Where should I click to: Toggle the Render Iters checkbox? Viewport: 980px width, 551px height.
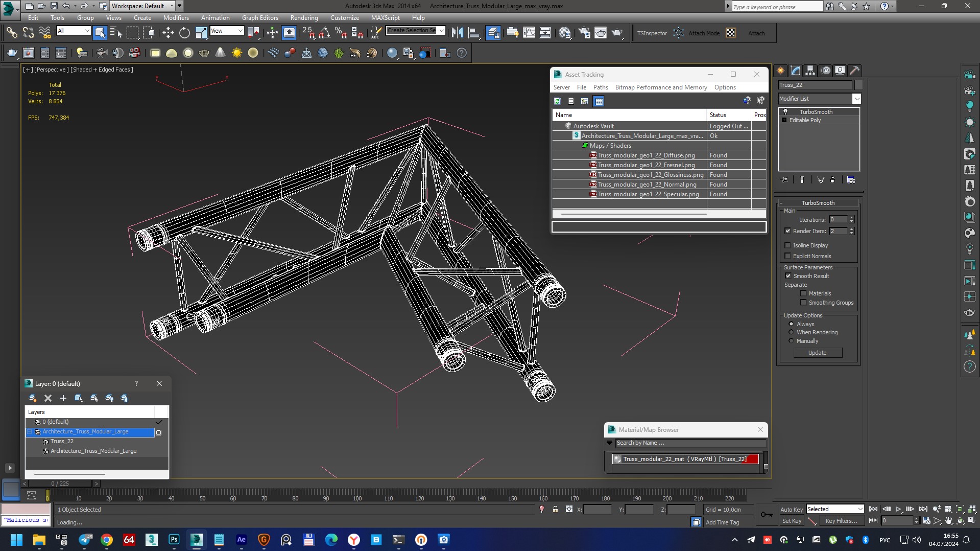[x=787, y=231]
